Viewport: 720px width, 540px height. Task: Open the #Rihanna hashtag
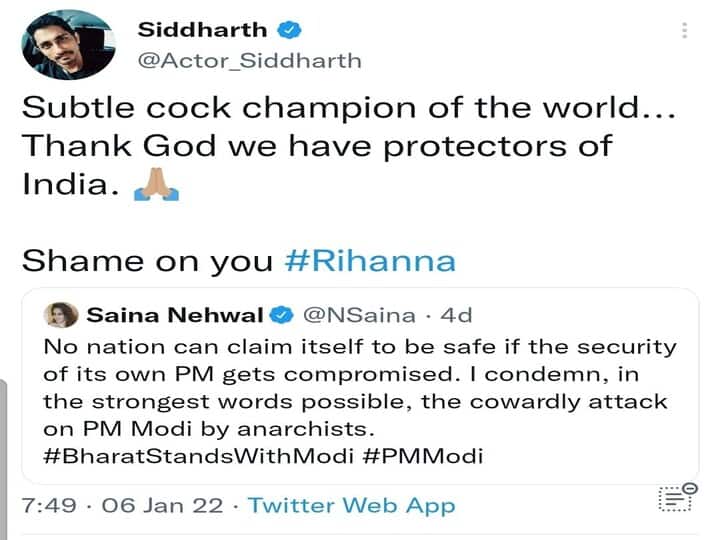(370, 261)
